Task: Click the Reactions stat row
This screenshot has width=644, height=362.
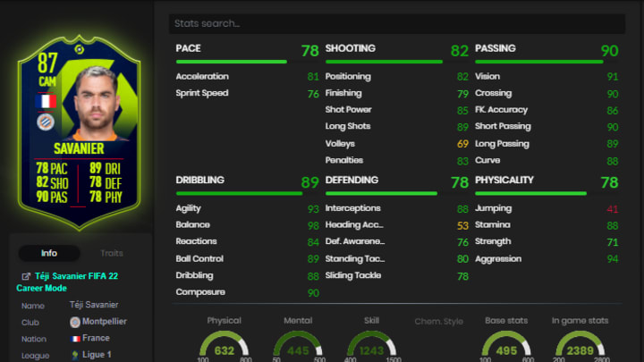Action: (247, 241)
